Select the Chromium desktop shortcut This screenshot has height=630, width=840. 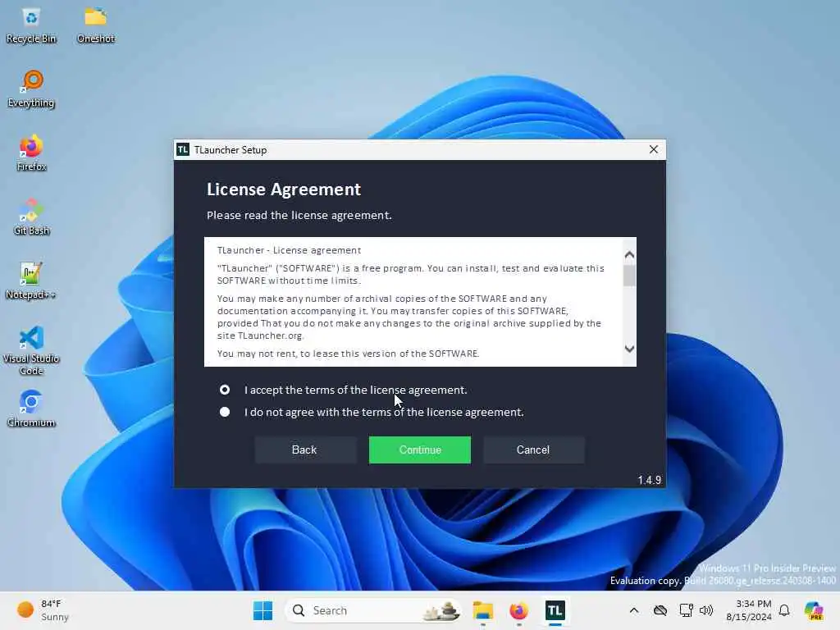pos(31,409)
